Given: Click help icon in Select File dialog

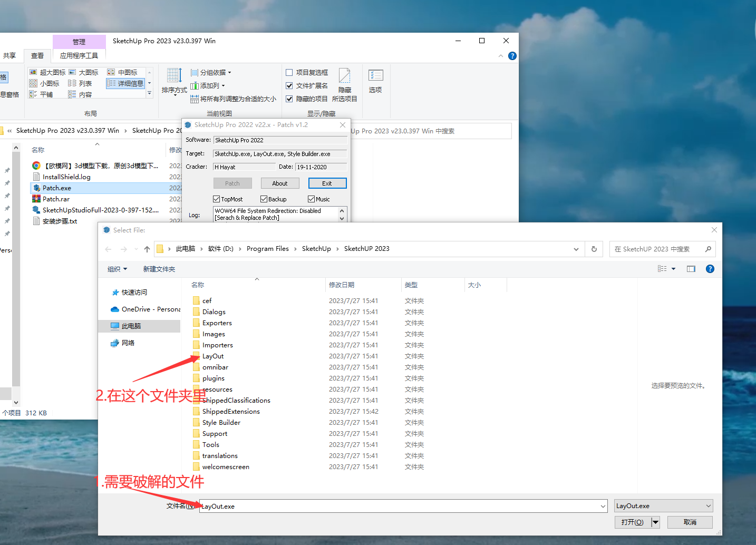Looking at the screenshot, I should click(x=710, y=269).
